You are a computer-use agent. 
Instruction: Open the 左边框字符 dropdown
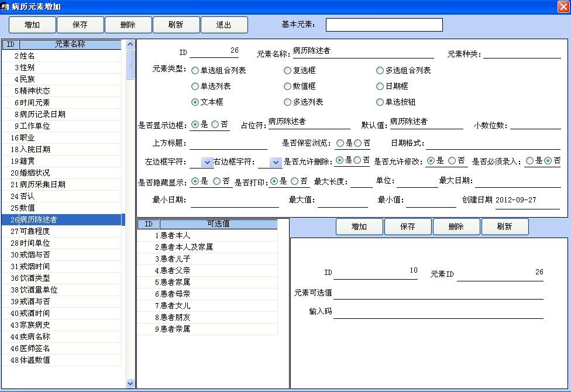207,162
